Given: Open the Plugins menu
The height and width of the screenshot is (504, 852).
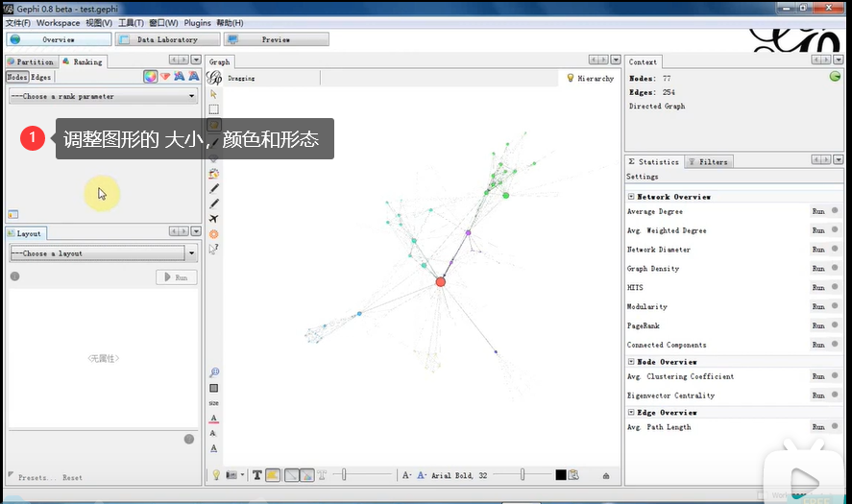Looking at the screenshot, I should point(197,23).
